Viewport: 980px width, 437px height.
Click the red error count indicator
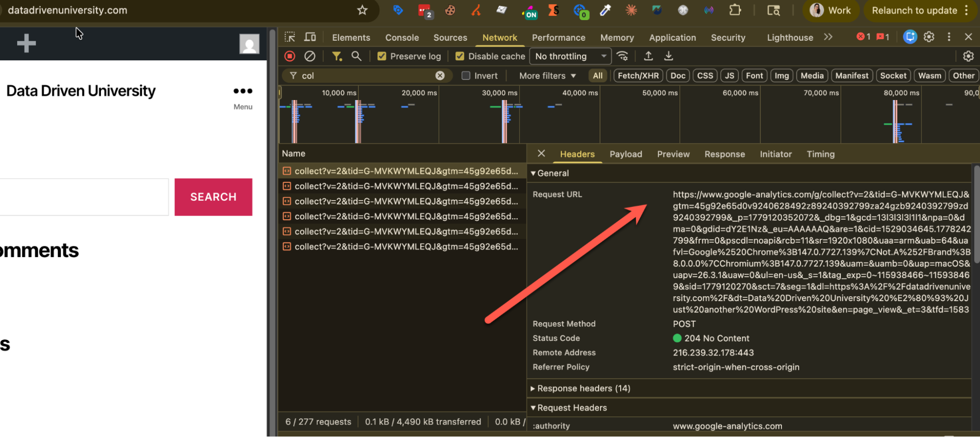tap(863, 37)
